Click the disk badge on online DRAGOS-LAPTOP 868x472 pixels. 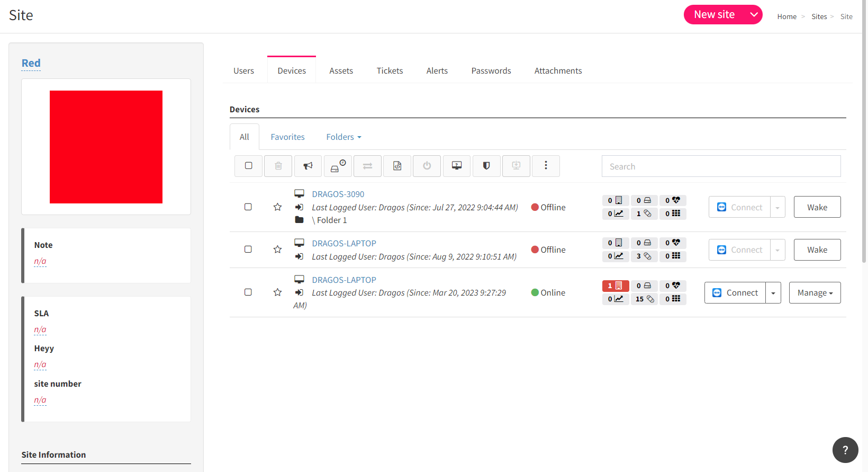pyautogui.click(x=644, y=286)
